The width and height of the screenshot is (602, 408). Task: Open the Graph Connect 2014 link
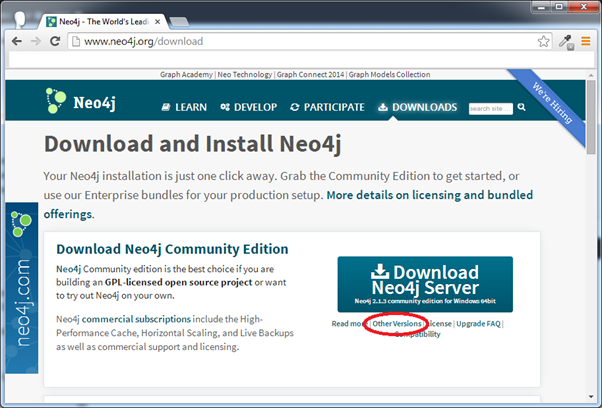tap(310, 74)
